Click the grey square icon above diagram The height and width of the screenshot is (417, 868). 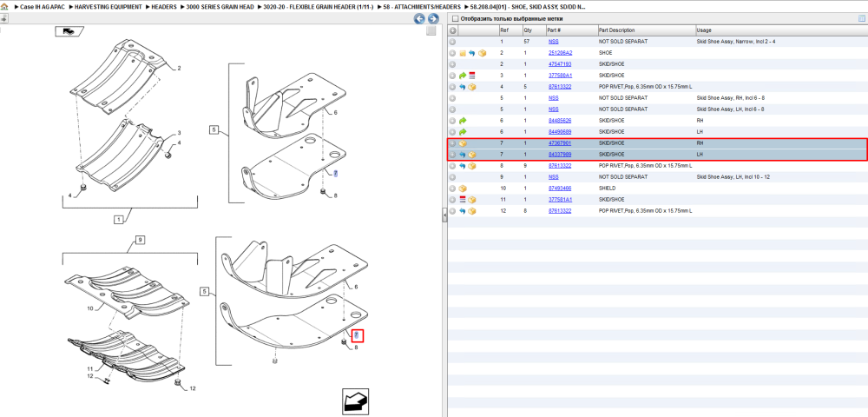point(431,31)
